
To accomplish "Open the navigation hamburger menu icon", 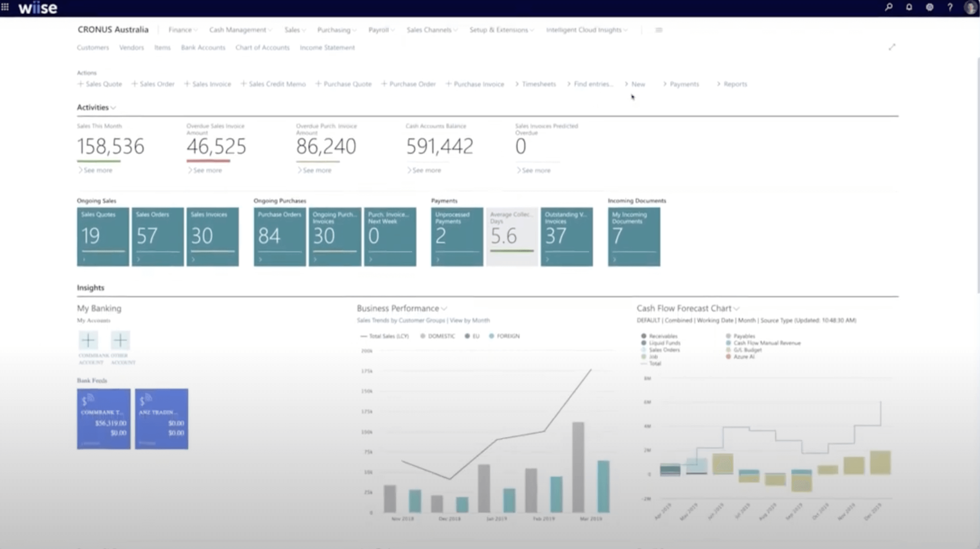I will point(659,30).
